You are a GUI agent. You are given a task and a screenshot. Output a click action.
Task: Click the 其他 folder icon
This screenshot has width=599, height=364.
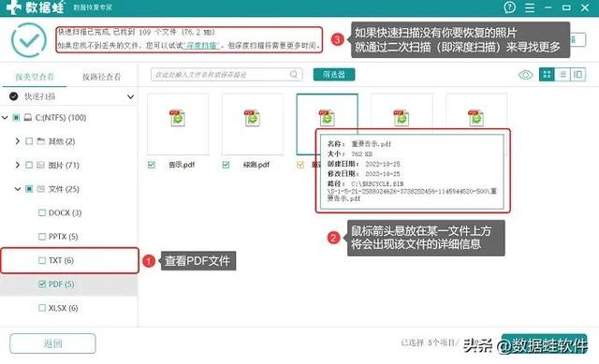[x=41, y=141]
